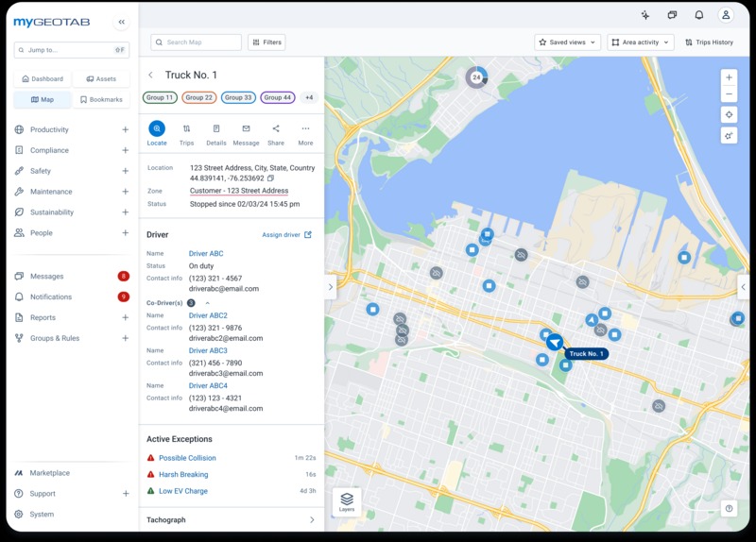The width and height of the screenshot is (756, 542).
Task: Open the Driver ABC link
Action: (206, 253)
